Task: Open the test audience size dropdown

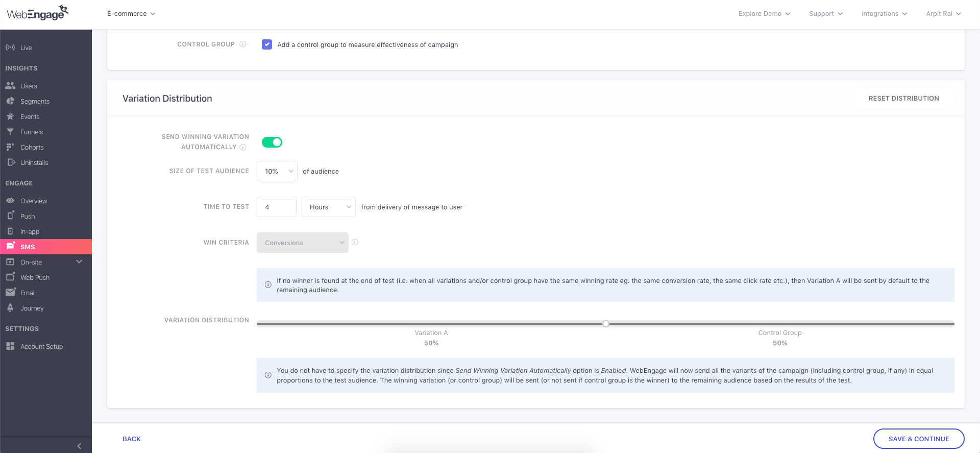Action: click(x=277, y=172)
